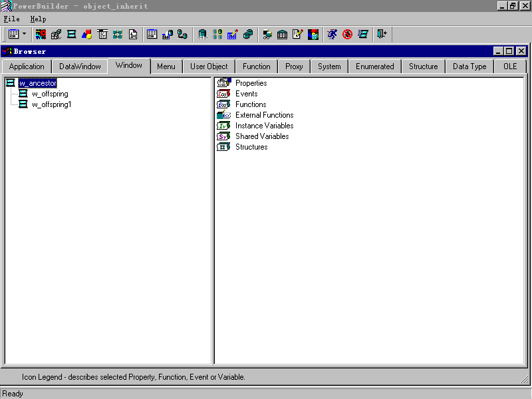Select Instance Variables in right pane
This screenshot has height=399, width=532.
[264, 126]
